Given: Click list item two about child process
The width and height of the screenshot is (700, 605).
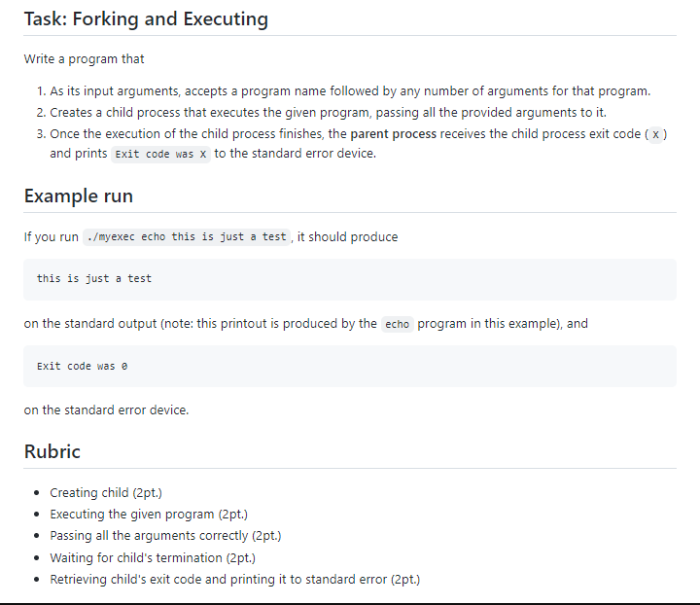Looking at the screenshot, I should click(x=329, y=113).
